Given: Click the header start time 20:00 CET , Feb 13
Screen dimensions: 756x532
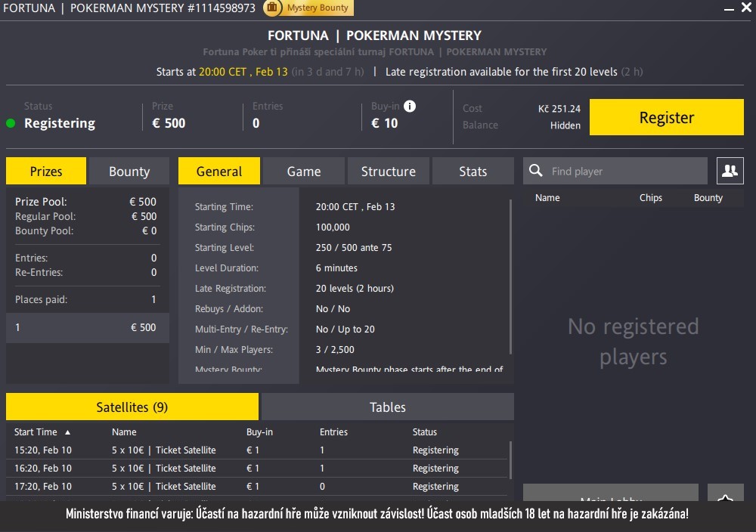Looking at the screenshot, I should (x=243, y=72).
